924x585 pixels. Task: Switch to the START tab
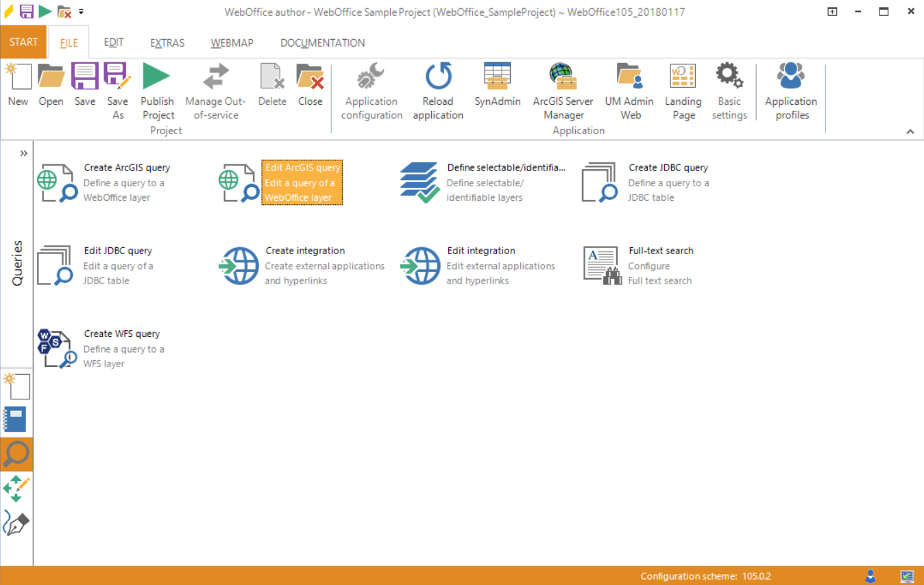point(23,42)
